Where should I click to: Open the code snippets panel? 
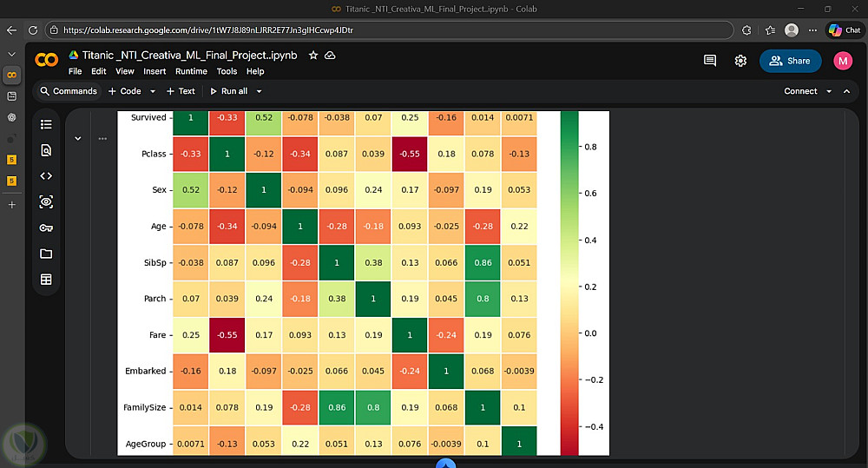coord(46,175)
